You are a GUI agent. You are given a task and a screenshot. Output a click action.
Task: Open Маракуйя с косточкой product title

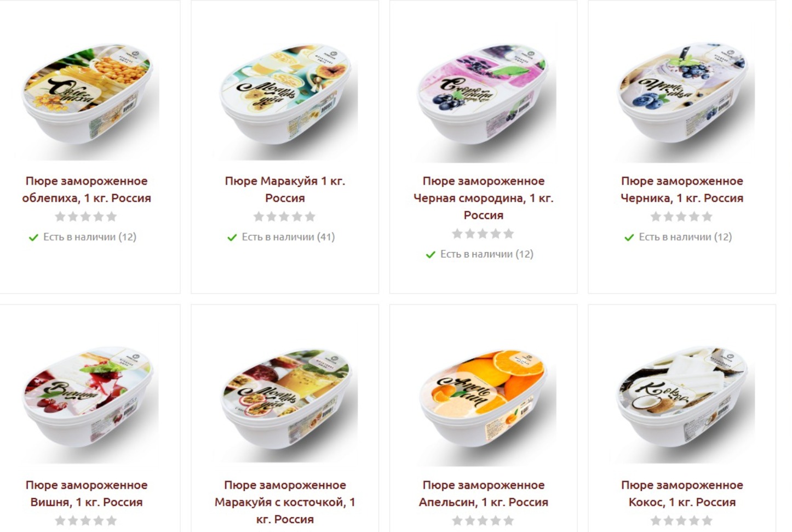click(285, 502)
